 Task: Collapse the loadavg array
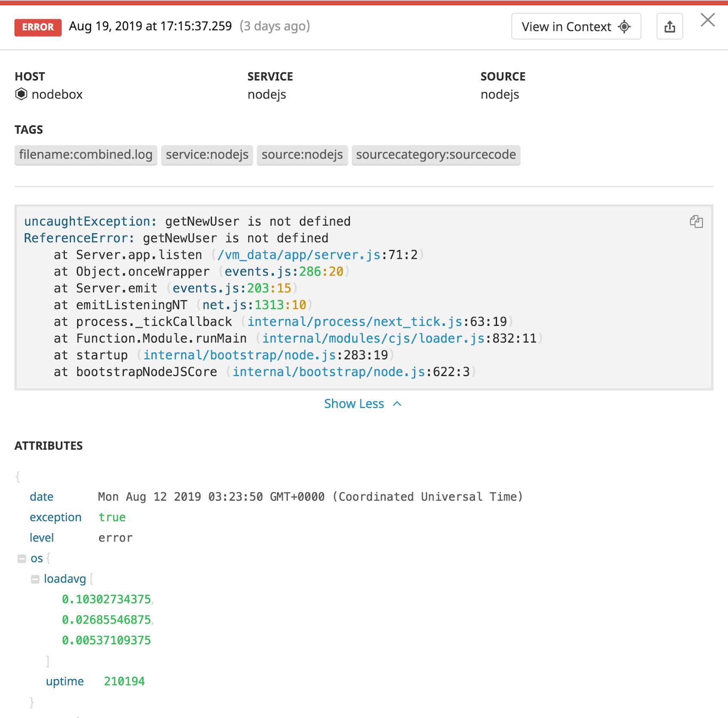click(x=36, y=578)
